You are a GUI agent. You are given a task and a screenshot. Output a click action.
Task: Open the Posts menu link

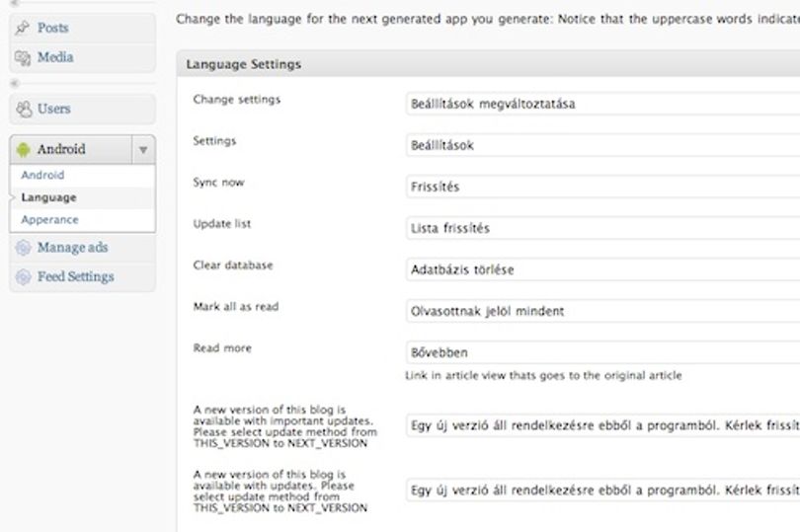pyautogui.click(x=53, y=28)
